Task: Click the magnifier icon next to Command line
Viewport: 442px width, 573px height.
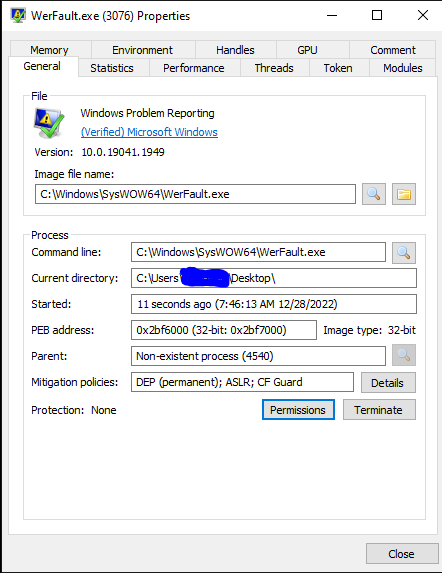Action: click(404, 253)
